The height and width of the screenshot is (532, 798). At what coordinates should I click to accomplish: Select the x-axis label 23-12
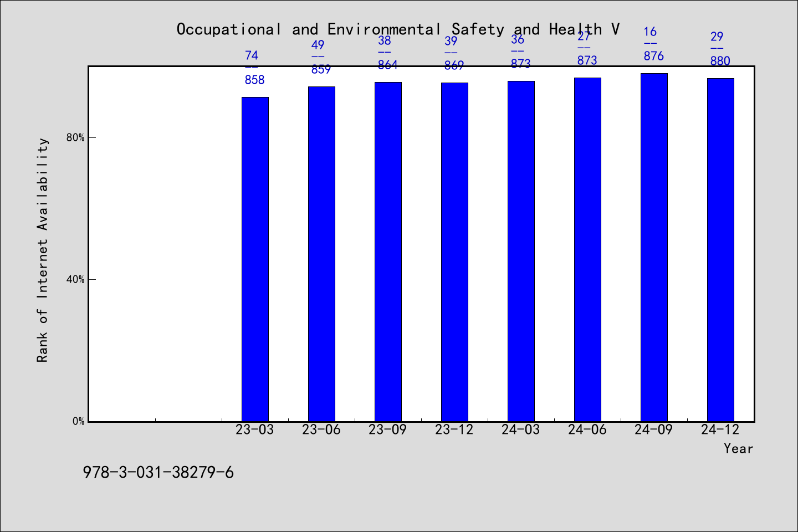(454, 429)
